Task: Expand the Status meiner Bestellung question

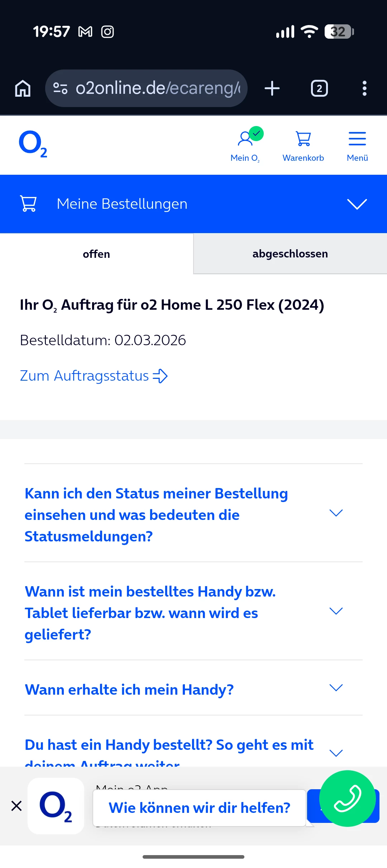Action: (336, 513)
